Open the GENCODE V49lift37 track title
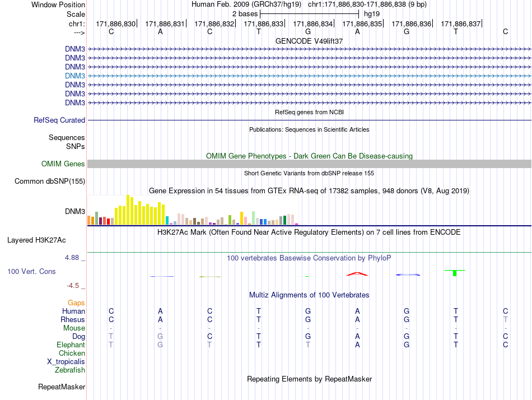The image size is (532, 400). [x=309, y=41]
